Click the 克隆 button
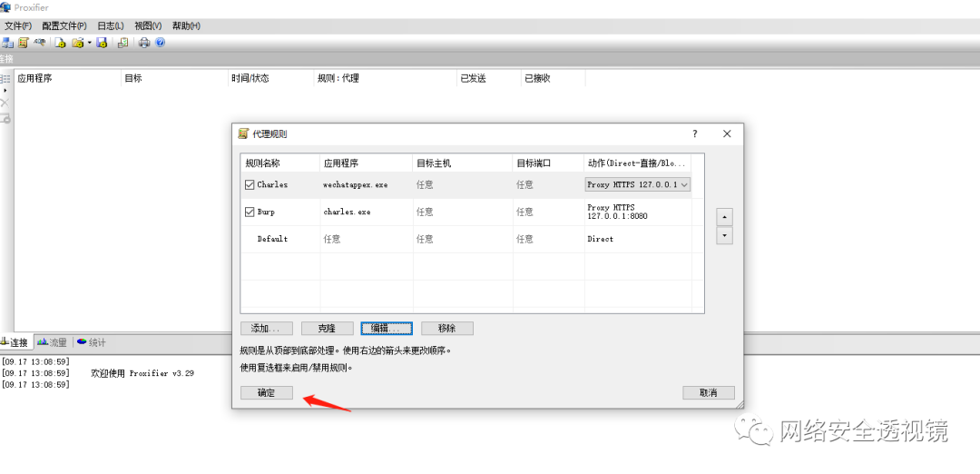980x474 pixels. coord(327,329)
